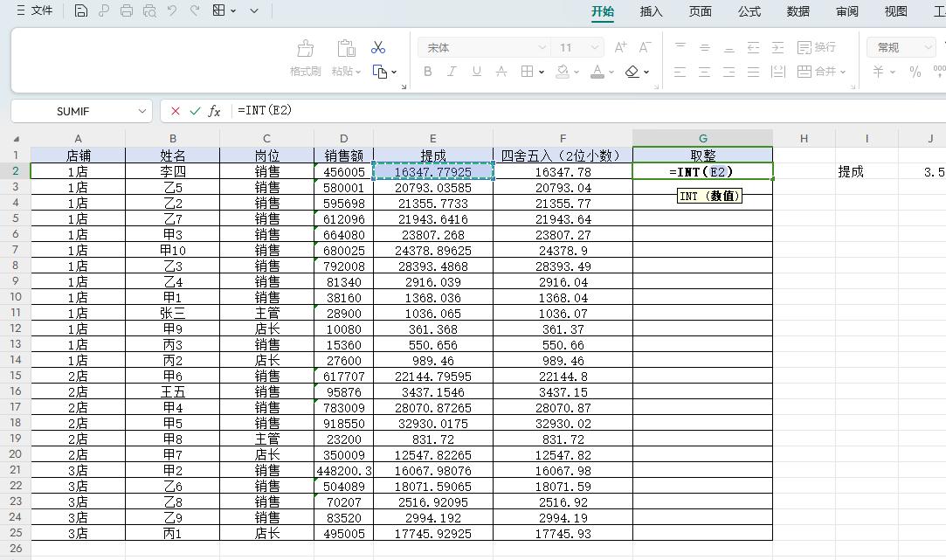The image size is (946, 560).
Task: Click the Wrap Text (换行) icon
Action: click(x=804, y=47)
